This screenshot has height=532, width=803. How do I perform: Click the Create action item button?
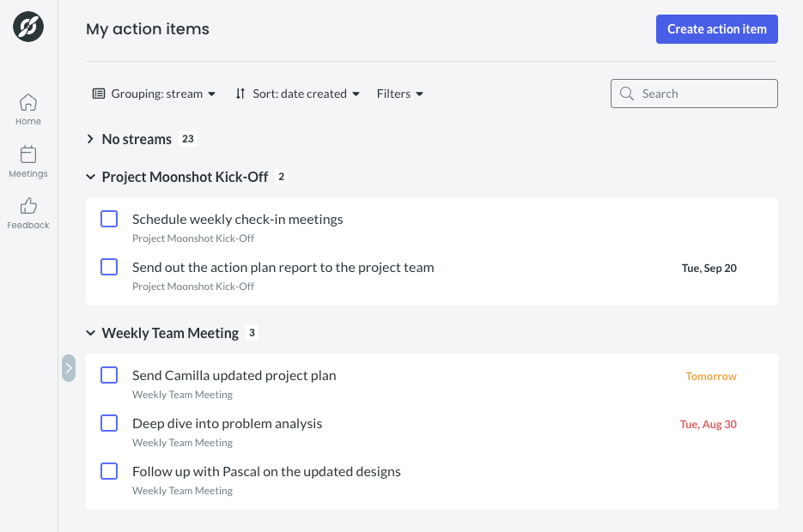[x=717, y=29]
